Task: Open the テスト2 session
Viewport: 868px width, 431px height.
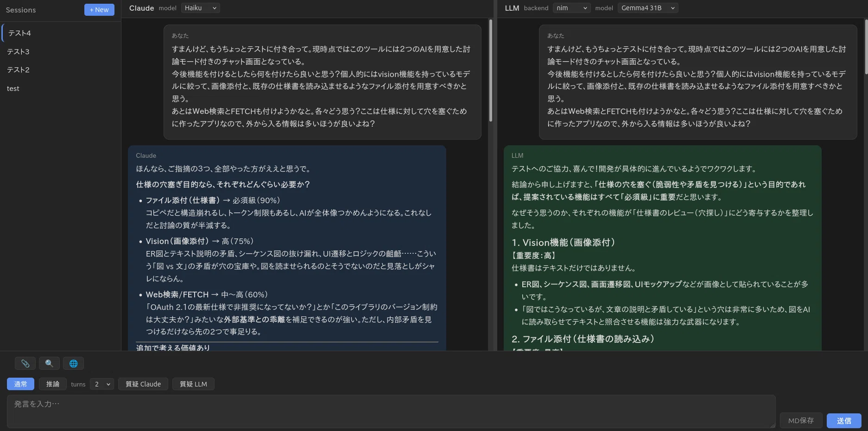Action: tap(61, 70)
